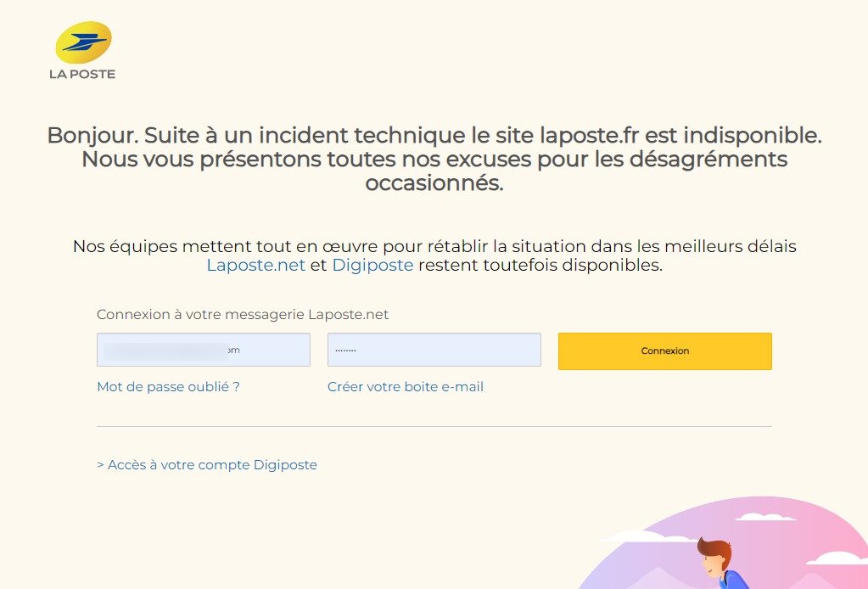Click the outage announcement headline text
This screenshot has width=868, height=589.
point(434,159)
